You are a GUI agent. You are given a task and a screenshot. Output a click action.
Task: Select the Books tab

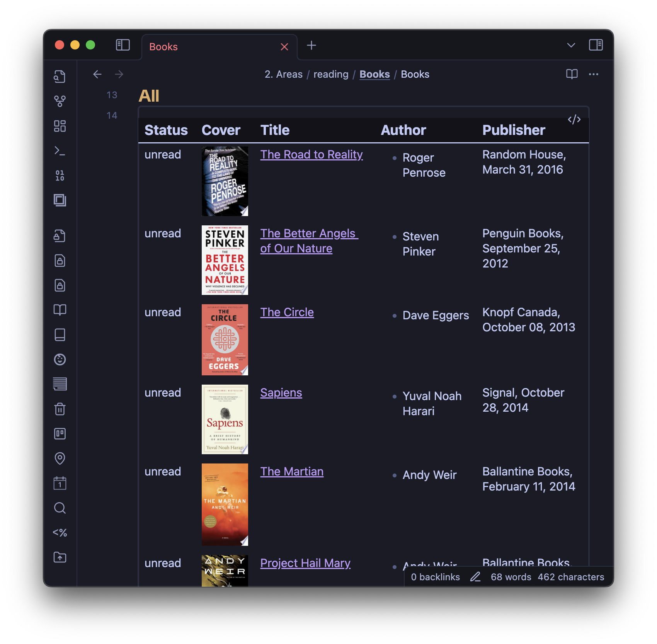[x=220, y=47]
